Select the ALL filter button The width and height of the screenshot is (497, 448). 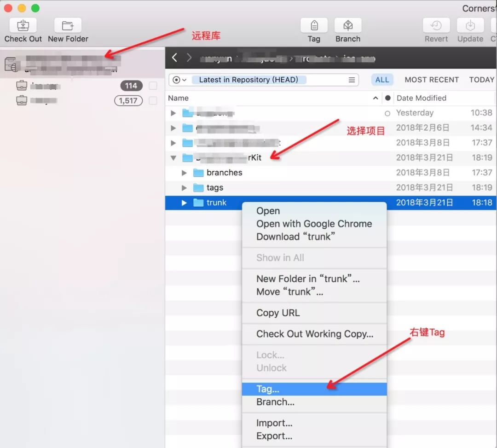[382, 80]
